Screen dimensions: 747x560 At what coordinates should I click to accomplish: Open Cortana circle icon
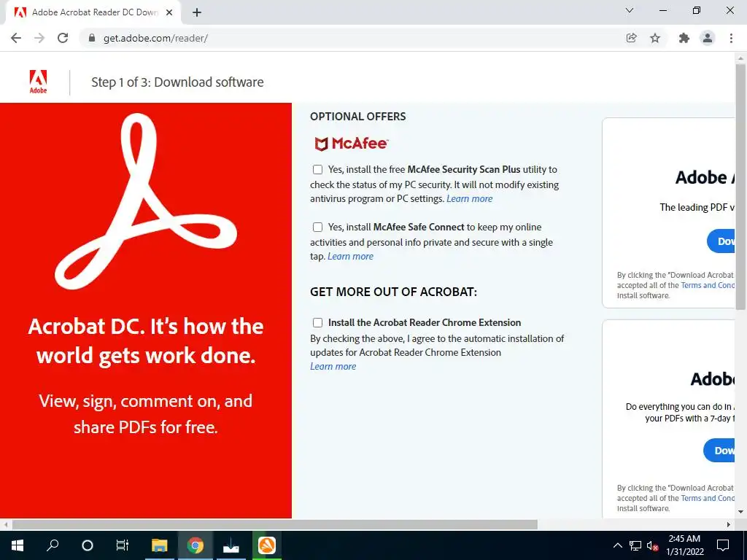point(88,545)
